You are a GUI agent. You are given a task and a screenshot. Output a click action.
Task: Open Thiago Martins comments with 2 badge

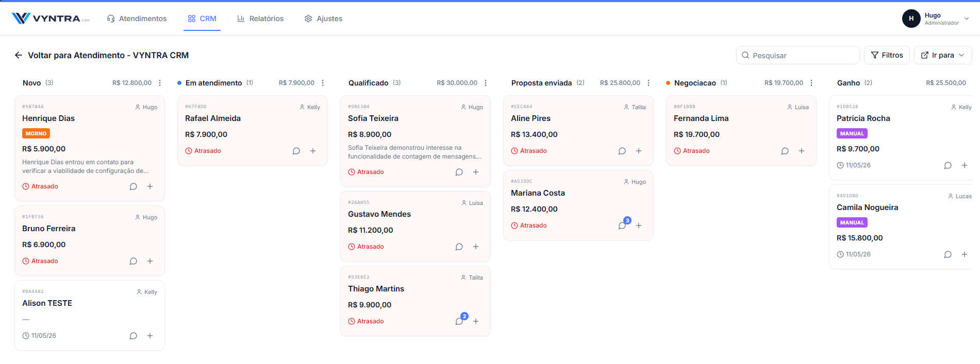(460, 320)
